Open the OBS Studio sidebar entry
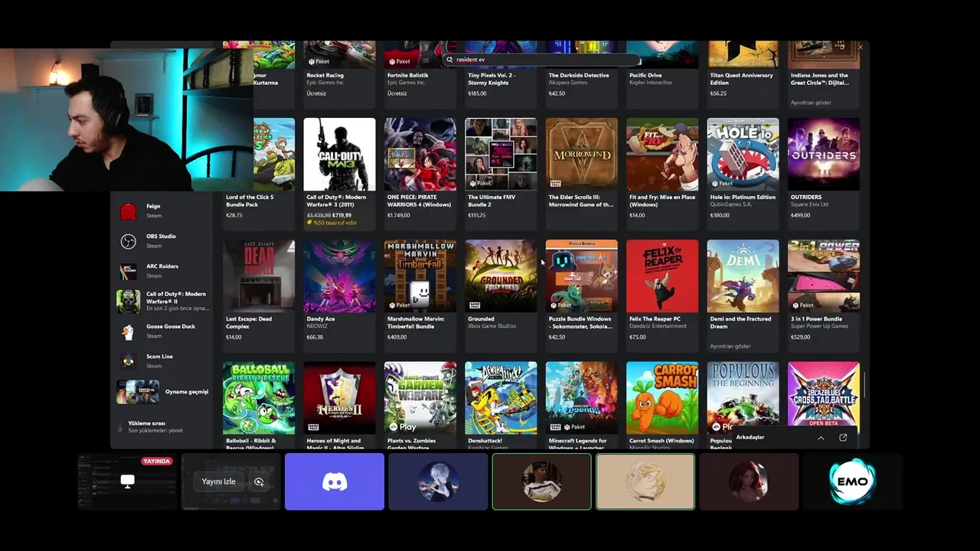This screenshot has height=551, width=980. click(162, 241)
